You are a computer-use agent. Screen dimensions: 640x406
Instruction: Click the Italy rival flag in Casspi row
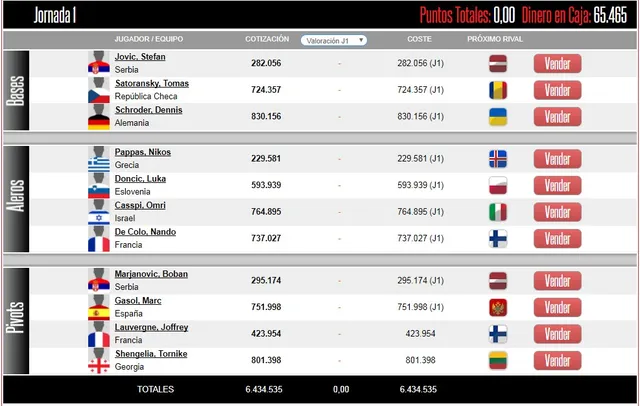point(498,212)
